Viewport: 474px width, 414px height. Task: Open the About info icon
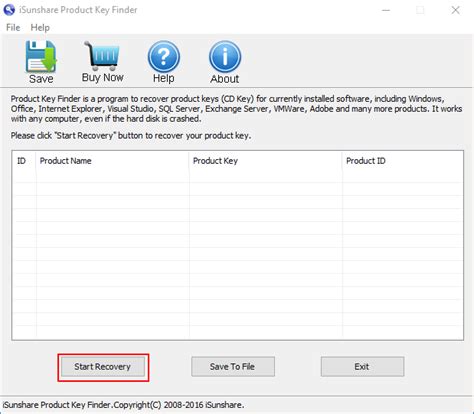[225, 56]
